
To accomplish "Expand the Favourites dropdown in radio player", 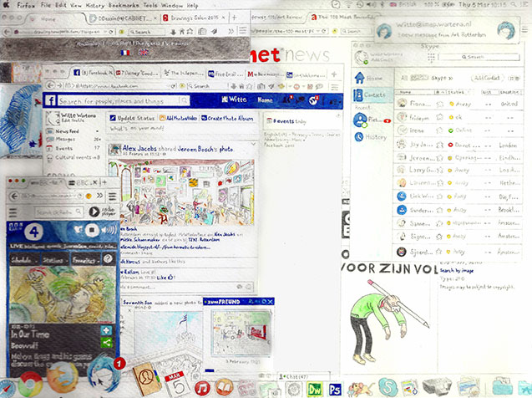I will 85,261.
